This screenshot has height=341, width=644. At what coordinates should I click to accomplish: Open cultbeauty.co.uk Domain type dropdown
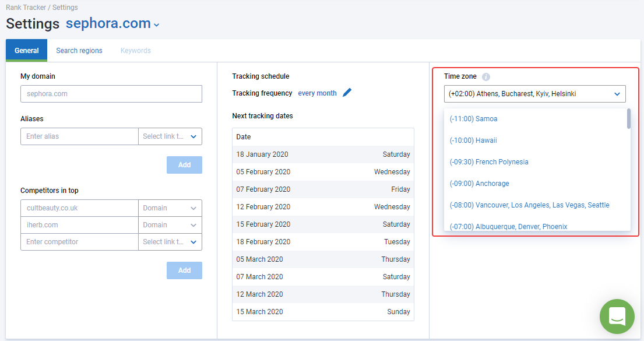tap(170, 208)
